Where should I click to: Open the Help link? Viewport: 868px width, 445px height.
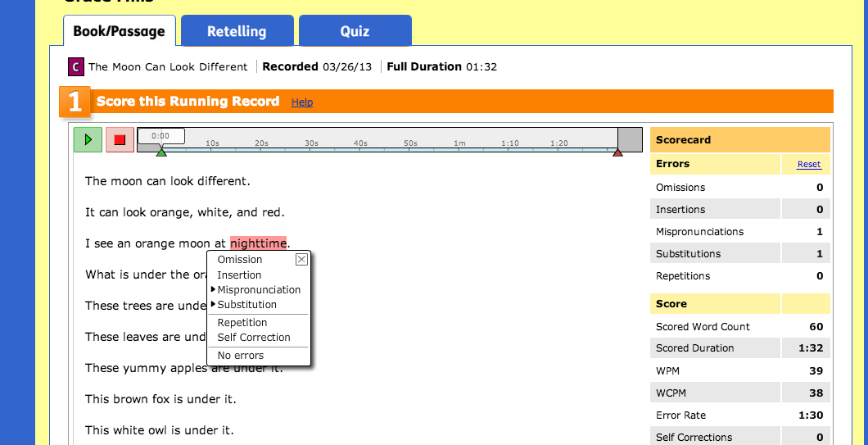(301, 102)
